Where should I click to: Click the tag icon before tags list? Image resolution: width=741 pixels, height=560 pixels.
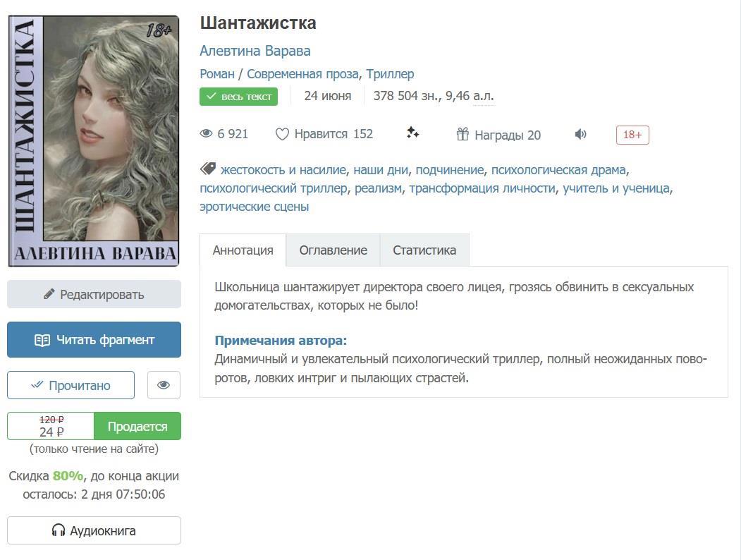click(208, 169)
